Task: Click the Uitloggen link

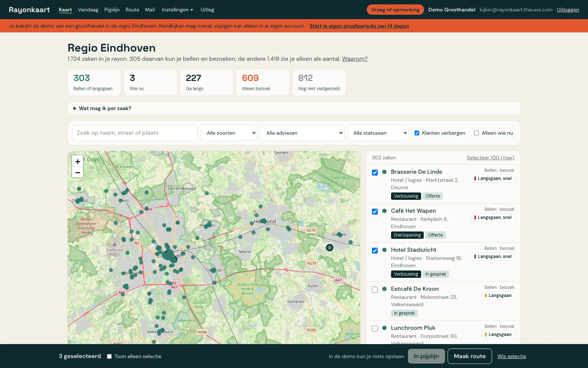Action: pyautogui.click(x=568, y=10)
